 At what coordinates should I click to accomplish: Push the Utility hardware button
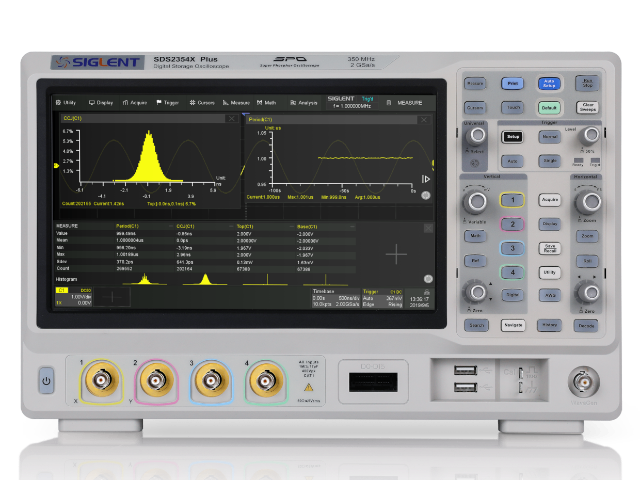(549, 272)
